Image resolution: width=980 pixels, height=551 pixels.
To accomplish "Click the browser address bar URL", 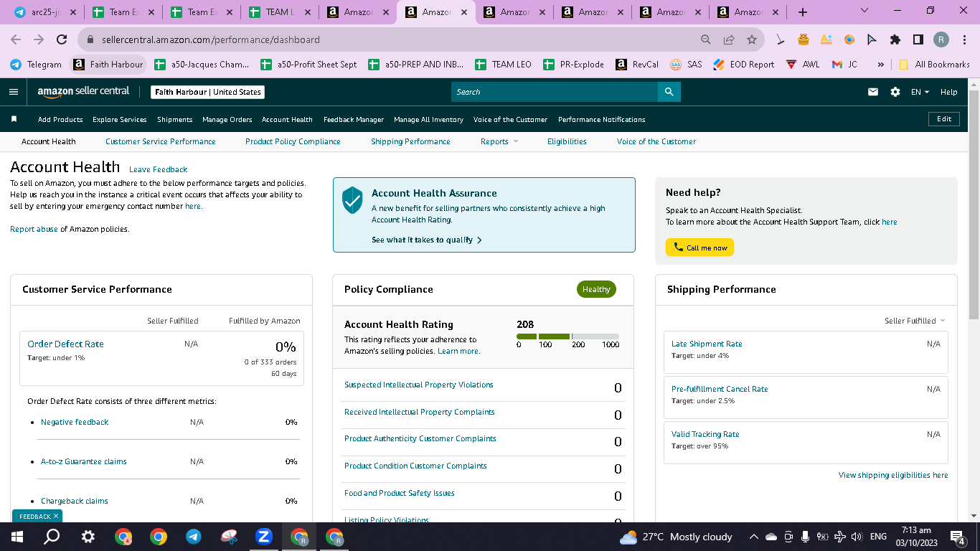I will [x=211, y=39].
